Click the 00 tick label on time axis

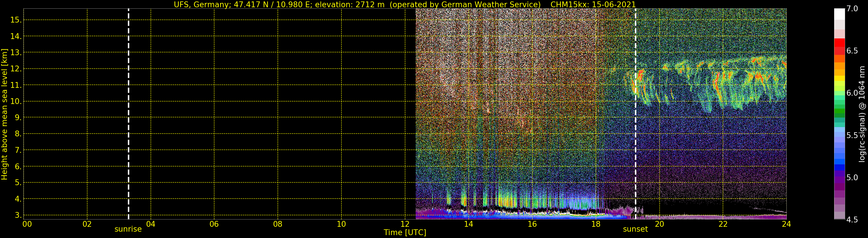[27, 224]
